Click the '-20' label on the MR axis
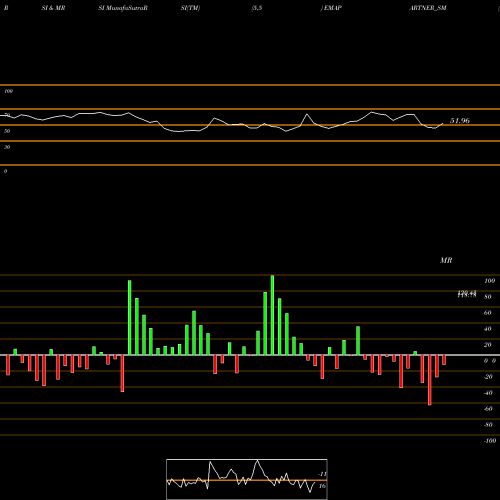 pos(488,377)
